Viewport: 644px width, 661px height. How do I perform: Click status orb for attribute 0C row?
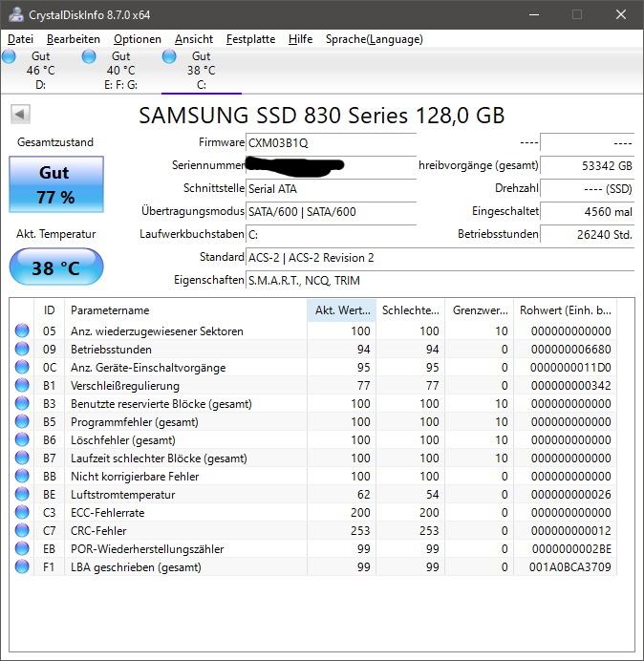pos(22,367)
